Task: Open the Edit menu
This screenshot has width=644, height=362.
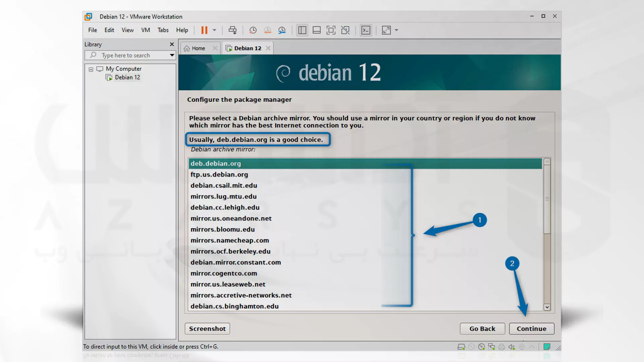Action: [109, 30]
